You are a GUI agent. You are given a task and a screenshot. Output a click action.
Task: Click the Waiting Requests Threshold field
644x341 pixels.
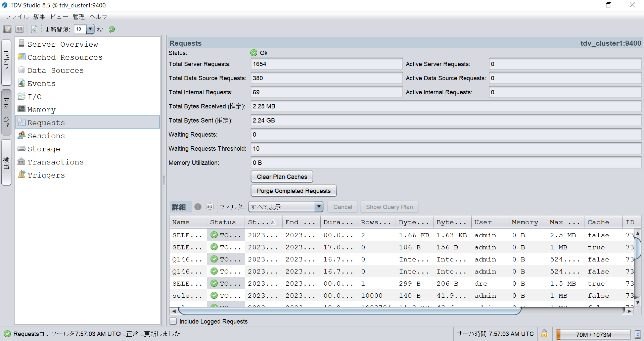[x=446, y=149]
